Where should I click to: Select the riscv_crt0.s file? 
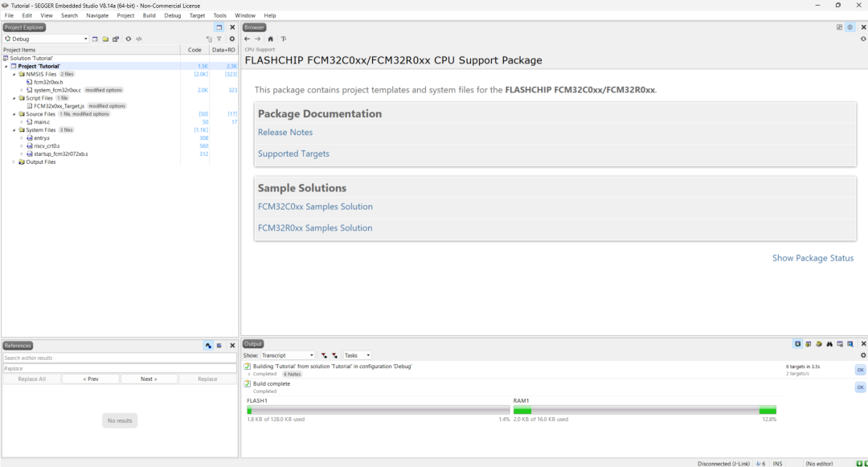click(47, 146)
